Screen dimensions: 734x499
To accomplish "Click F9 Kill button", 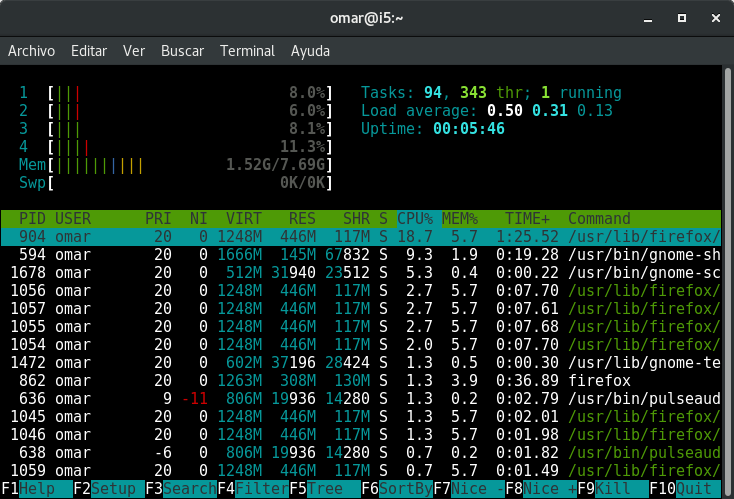I will (613, 489).
